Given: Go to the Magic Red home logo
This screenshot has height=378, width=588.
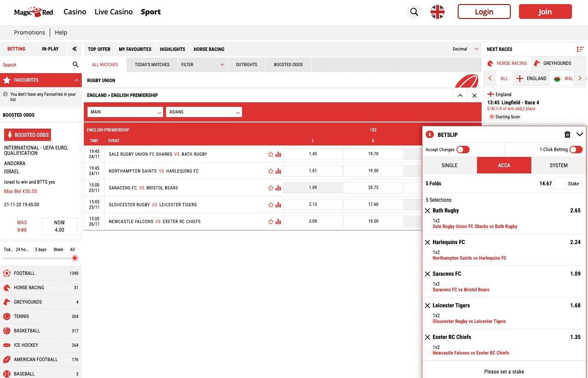Looking at the screenshot, I should (x=33, y=12).
